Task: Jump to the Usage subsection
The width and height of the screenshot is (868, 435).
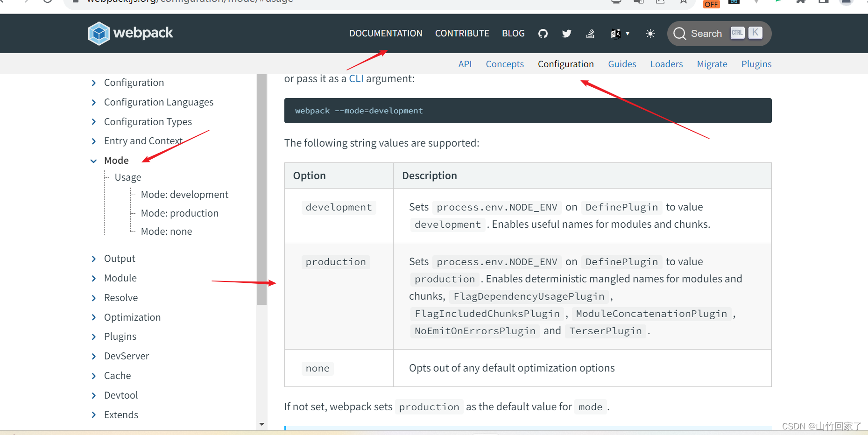Action: (x=128, y=177)
